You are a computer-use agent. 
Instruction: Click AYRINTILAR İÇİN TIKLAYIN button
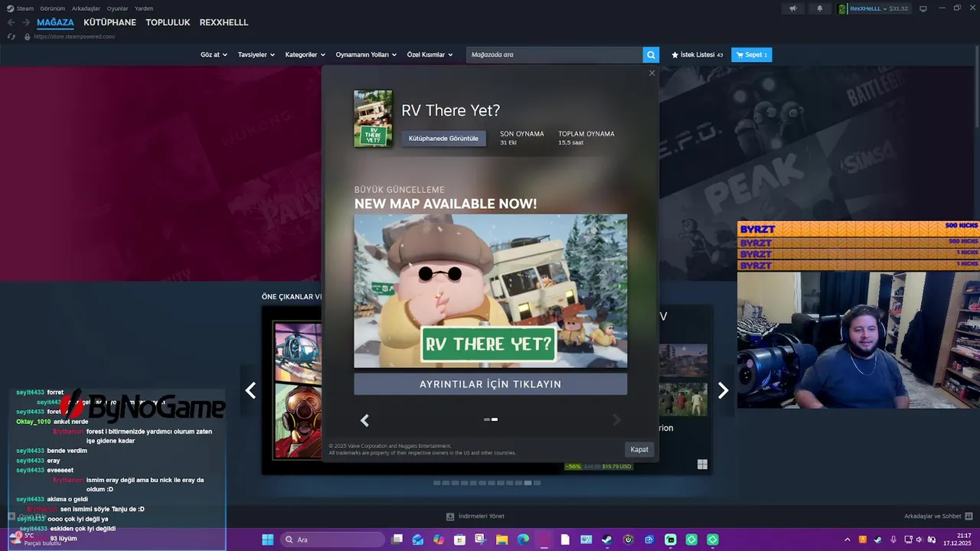coord(490,384)
